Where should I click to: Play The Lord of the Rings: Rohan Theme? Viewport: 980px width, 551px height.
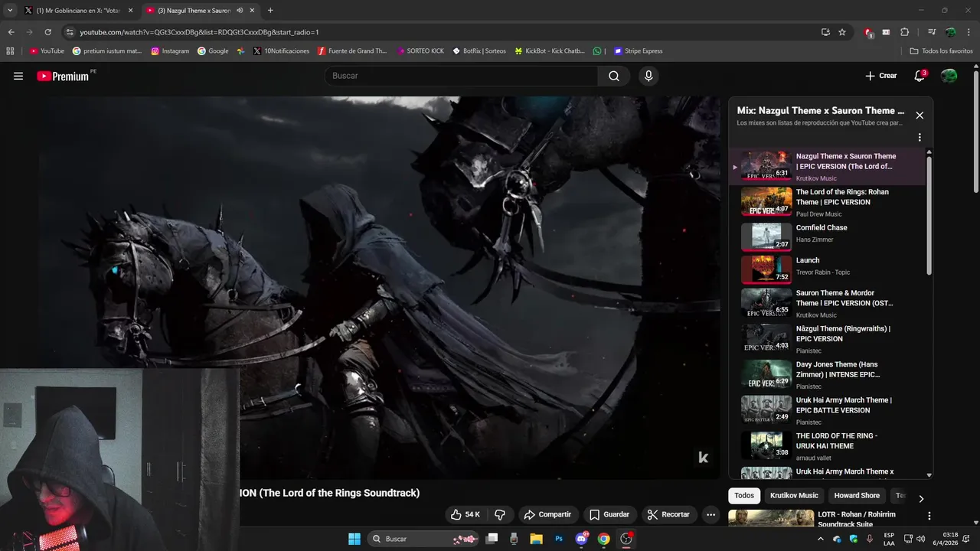point(827,202)
